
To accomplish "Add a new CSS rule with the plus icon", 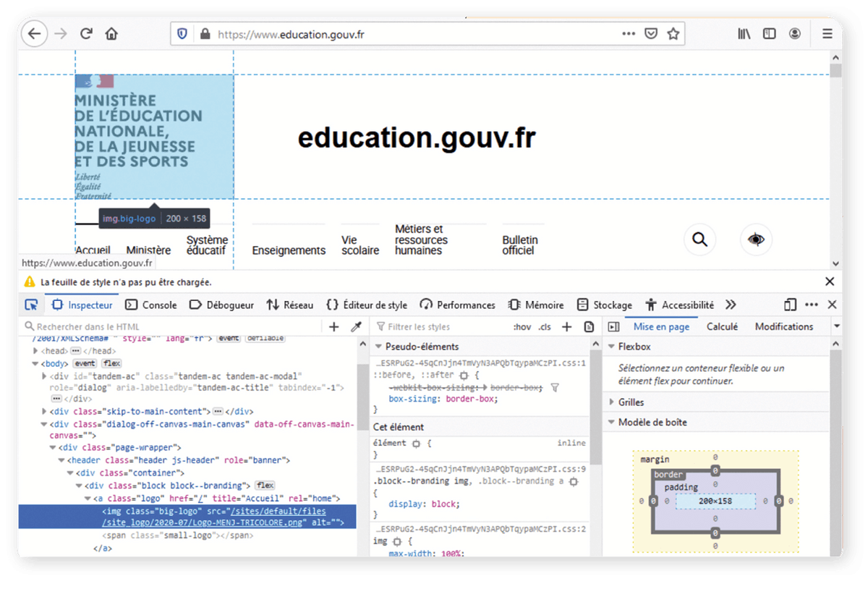I will click(567, 327).
